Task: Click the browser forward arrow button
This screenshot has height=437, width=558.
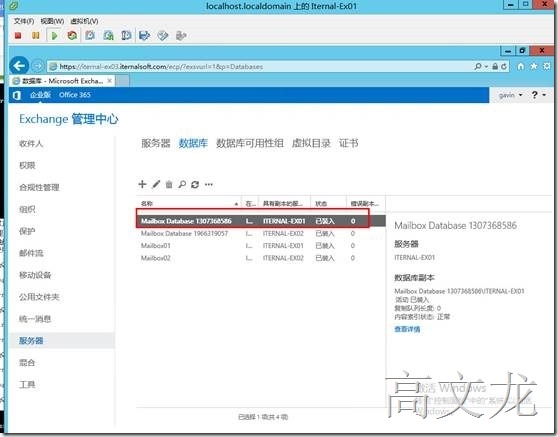Action: click(37, 66)
